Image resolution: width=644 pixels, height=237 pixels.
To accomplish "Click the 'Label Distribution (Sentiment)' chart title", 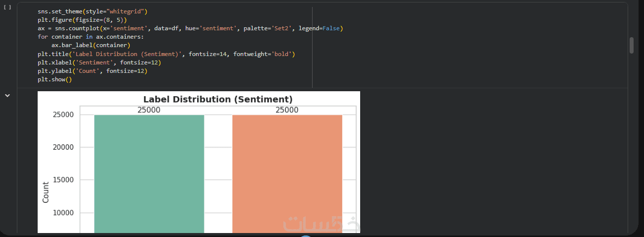I will (x=217, y=99).
